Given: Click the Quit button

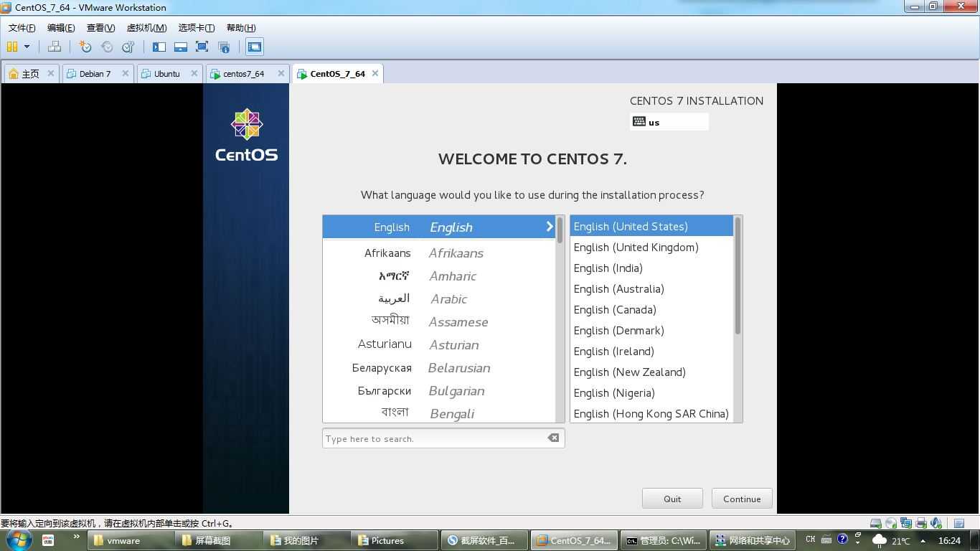Looking at the screenshot, I should [x=672, y=499].
